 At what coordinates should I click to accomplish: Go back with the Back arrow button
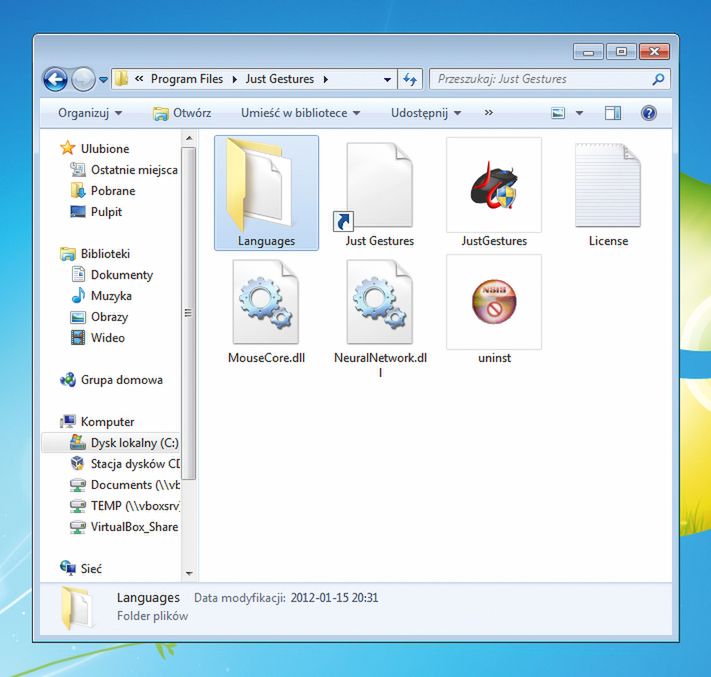pos(55,79)
